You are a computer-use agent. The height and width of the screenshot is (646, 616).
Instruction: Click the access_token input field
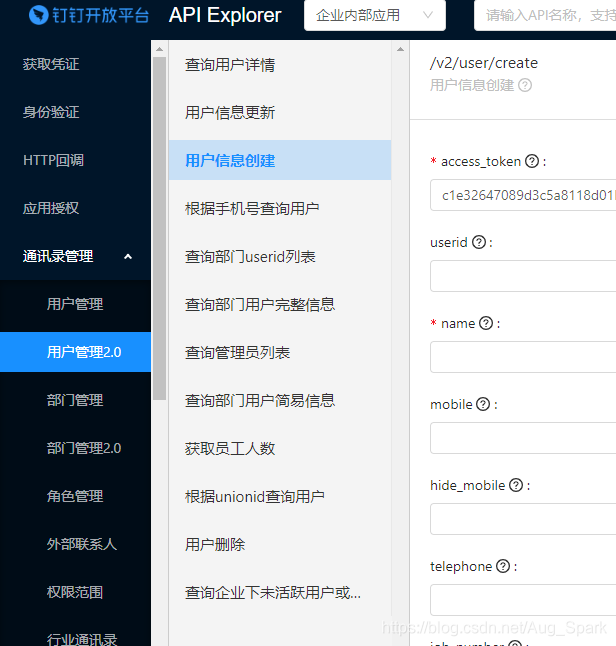523,195
